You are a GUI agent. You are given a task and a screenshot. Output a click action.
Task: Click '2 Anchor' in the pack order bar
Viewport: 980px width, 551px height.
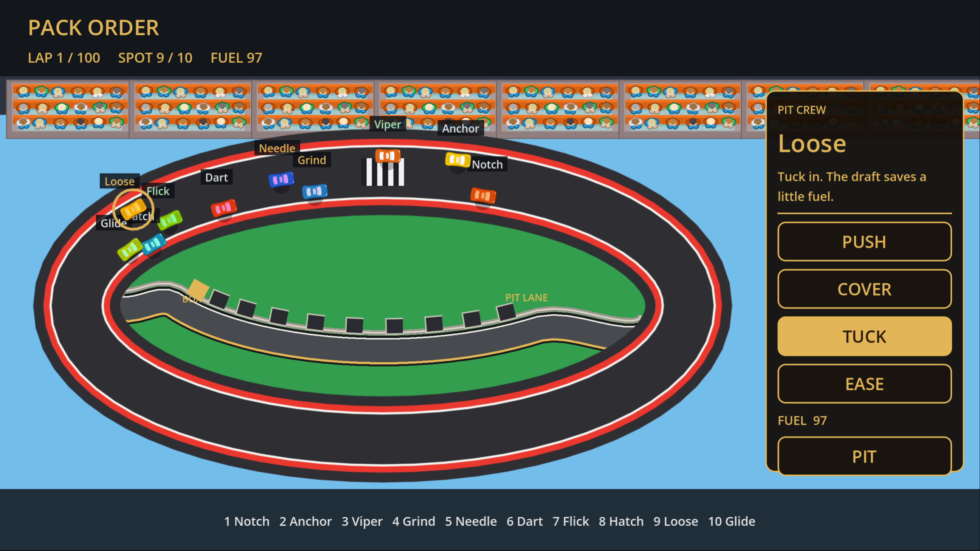click(x=305, y=521)
